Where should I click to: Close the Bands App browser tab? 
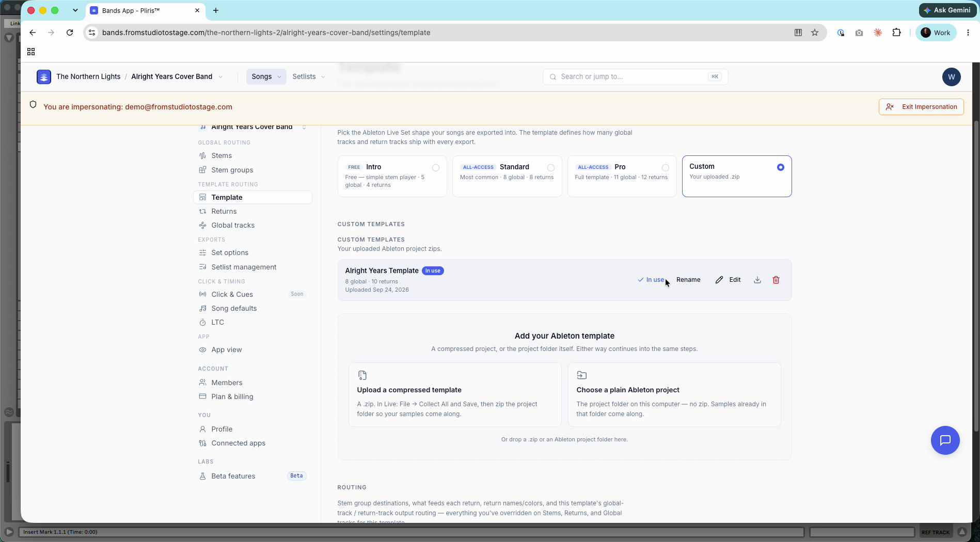click(x=197, y=10)
